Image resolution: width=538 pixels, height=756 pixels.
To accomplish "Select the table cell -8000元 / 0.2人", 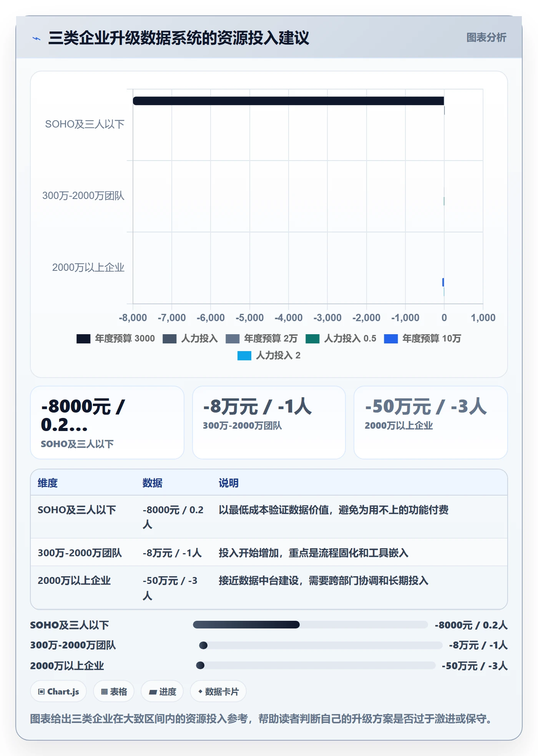I will (173, 517).
